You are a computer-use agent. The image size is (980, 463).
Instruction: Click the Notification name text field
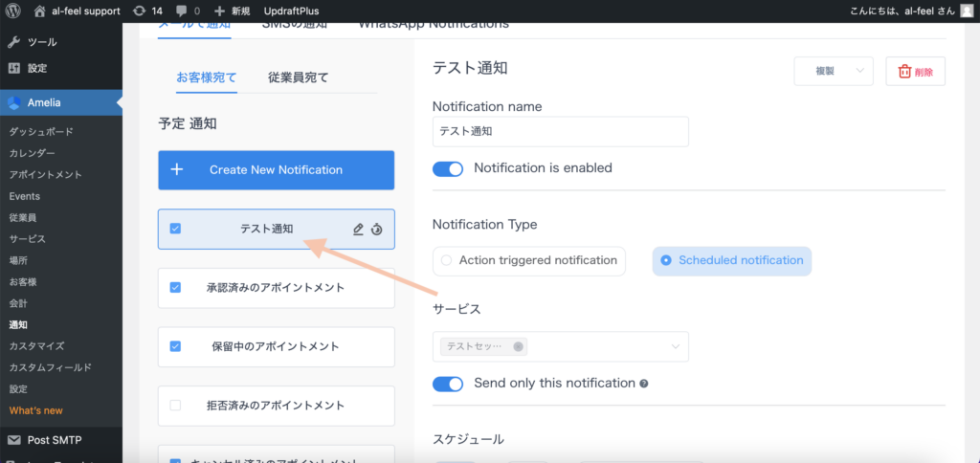(560, 132)
